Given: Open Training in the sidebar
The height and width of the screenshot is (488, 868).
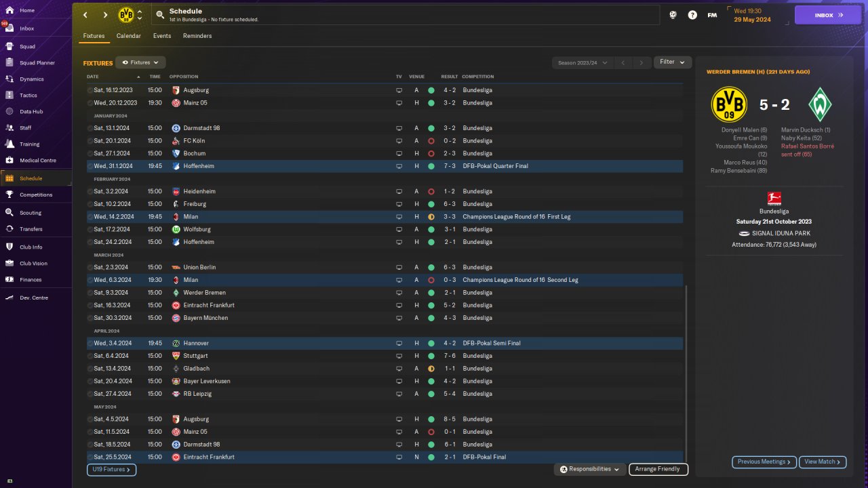Looking at the screenshot, I should 29,144.
